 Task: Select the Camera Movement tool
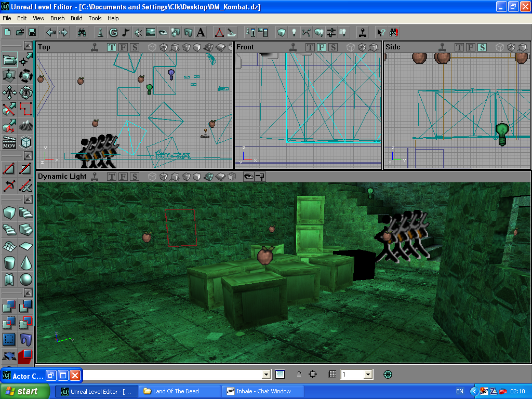pyautogui.click(x=9, y=60)
